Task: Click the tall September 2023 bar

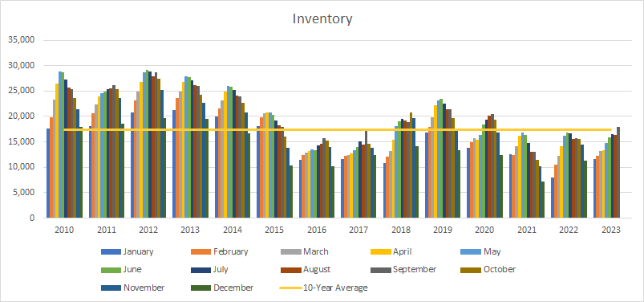Action: click(x=618, y=173)
